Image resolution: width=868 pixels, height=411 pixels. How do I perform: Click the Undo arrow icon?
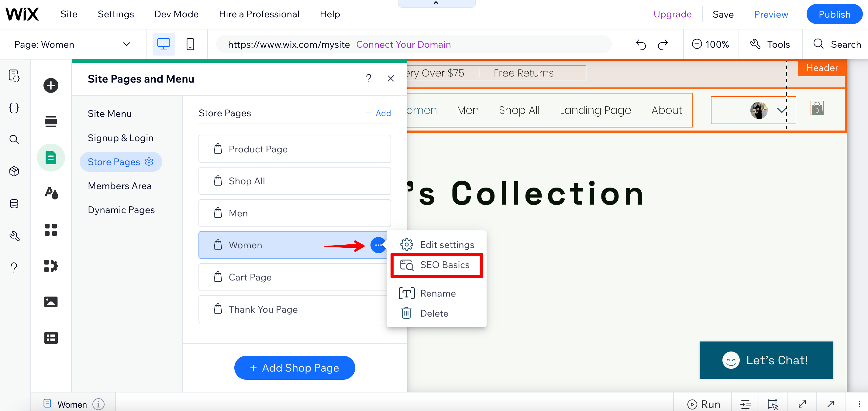point(640,44)
